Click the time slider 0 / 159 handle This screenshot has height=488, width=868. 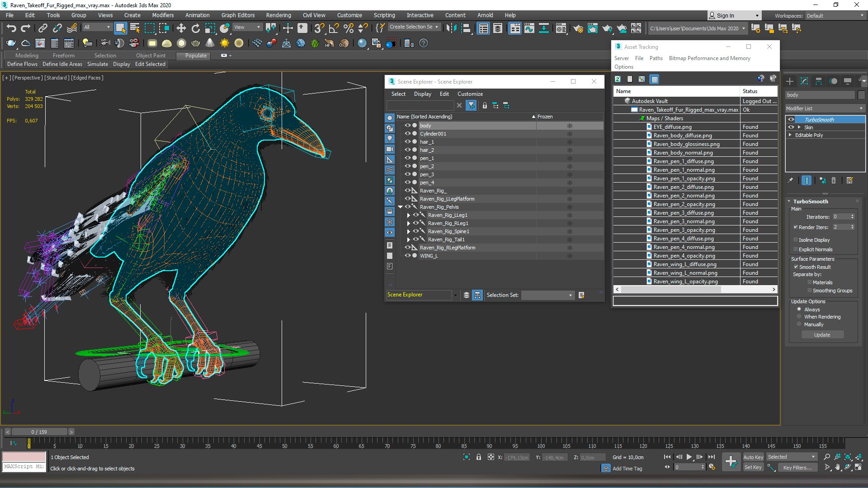pyautogui.click(x=39, y=432)
